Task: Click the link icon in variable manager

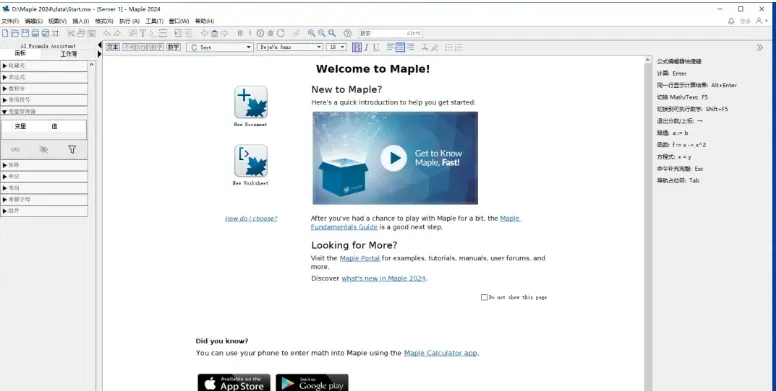Action: pyautogui.click(x=15, y=149)
